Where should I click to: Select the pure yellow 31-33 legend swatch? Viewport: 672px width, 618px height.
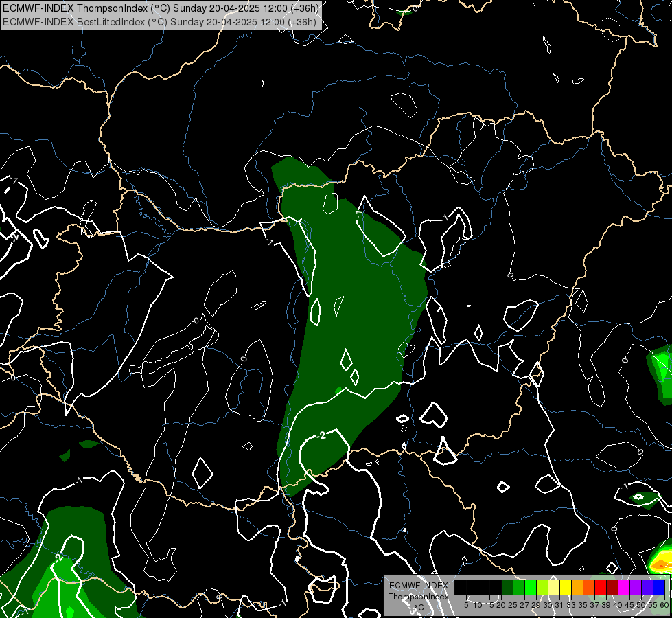(566, 587)
